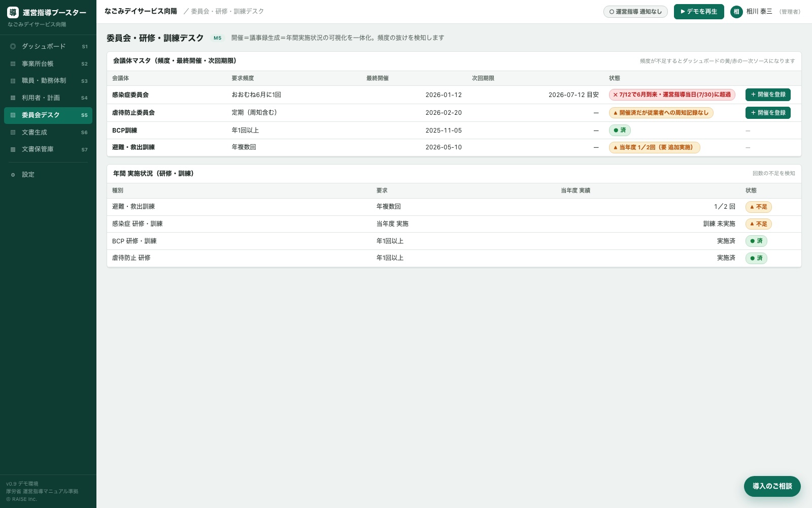Click the 年間 実施状況 panel heading
This screenshot has width=812, height=508.
coord(153,174)
